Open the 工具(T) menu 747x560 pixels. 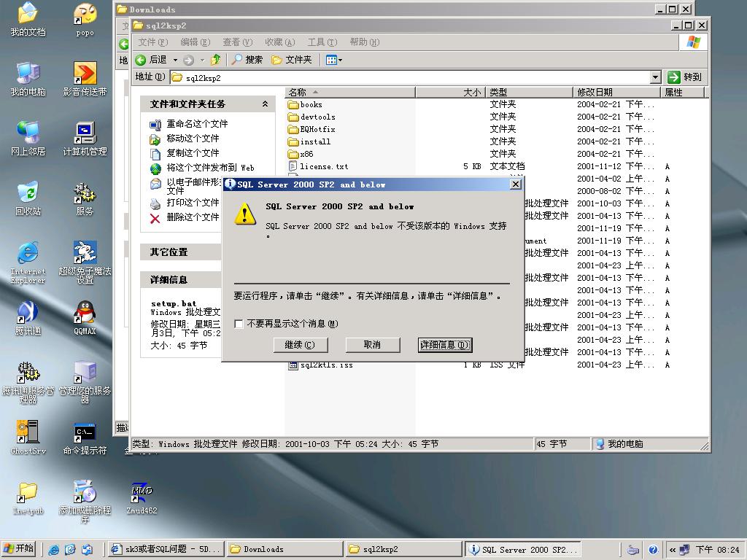tap(322, 42)
